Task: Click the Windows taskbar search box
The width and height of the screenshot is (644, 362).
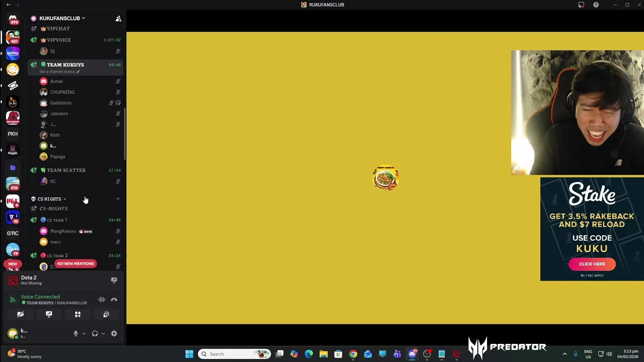Action: coord(235,354)
